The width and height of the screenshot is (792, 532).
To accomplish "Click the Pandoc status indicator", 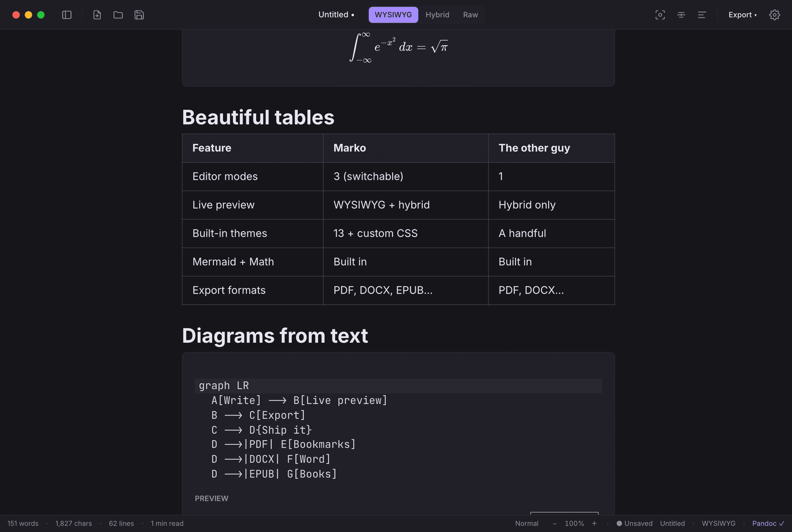I will click(x=768, y=523).
